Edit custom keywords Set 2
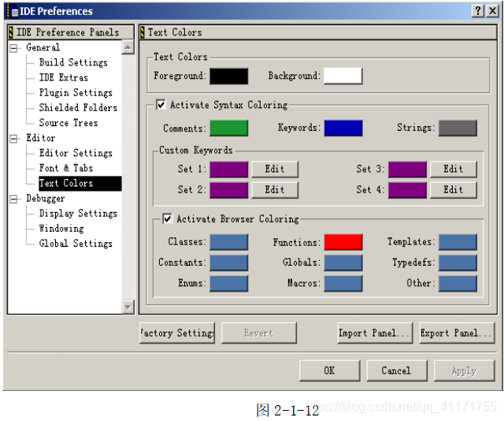 tap(275, 190)
